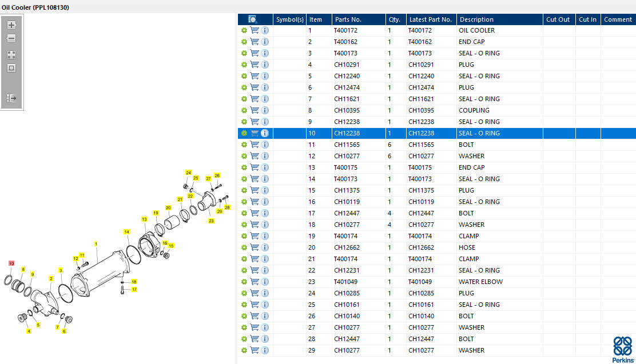Click red highlighted callout 10 in diagram

click(x=11, y=263)
